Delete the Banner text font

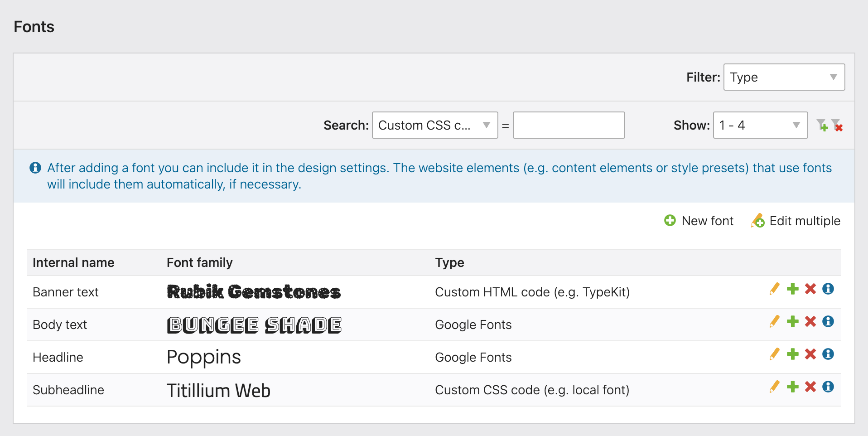point(810,289)
